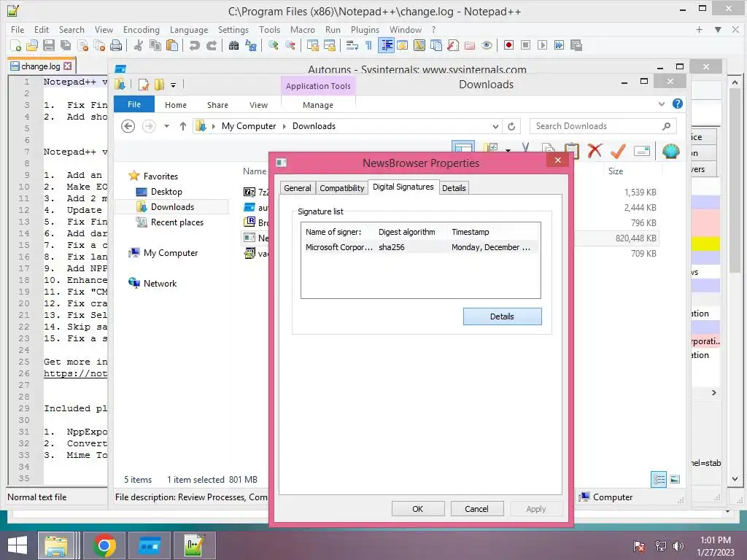The height and width of the screenshot is (560, 747).
Task: Switch to General tab in NewsBrowser Properties
Action: click(298, 188)
